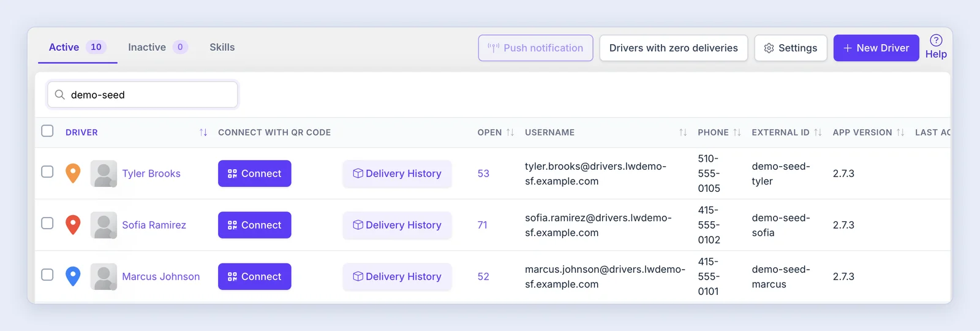Sort by External ID column arrows
Viewport: 980px width, 331px height.
pos(818,132)
